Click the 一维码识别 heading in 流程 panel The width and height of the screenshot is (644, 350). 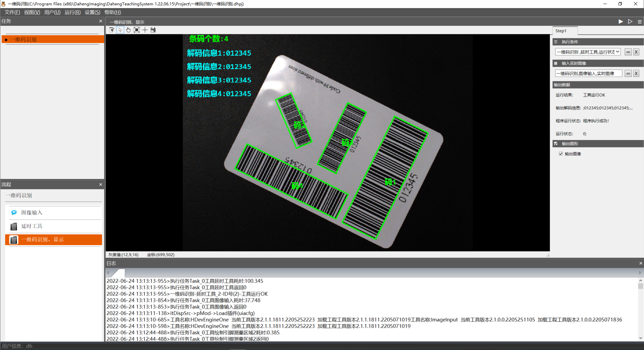coord(18,195)
